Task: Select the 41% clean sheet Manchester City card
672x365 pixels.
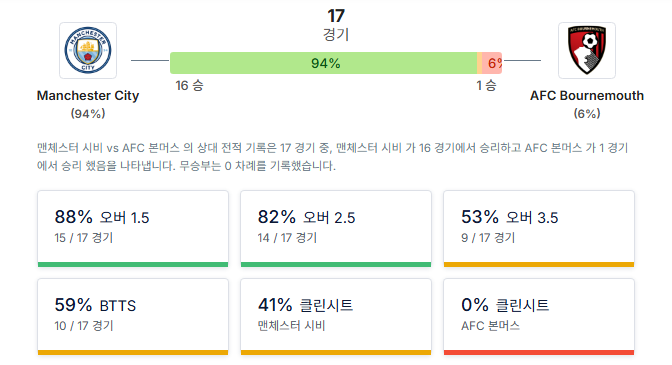Action: click(336, 317)
